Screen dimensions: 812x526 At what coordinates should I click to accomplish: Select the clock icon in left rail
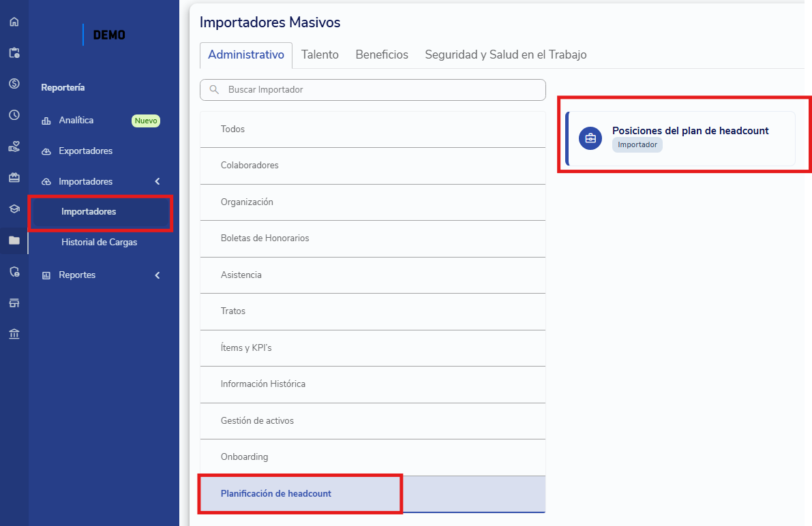coord(14,115)
